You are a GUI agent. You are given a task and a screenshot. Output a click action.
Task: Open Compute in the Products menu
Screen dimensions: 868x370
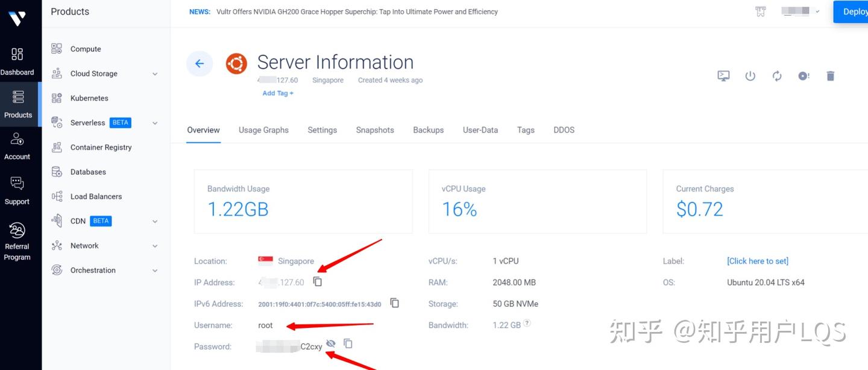pos(86,49)
